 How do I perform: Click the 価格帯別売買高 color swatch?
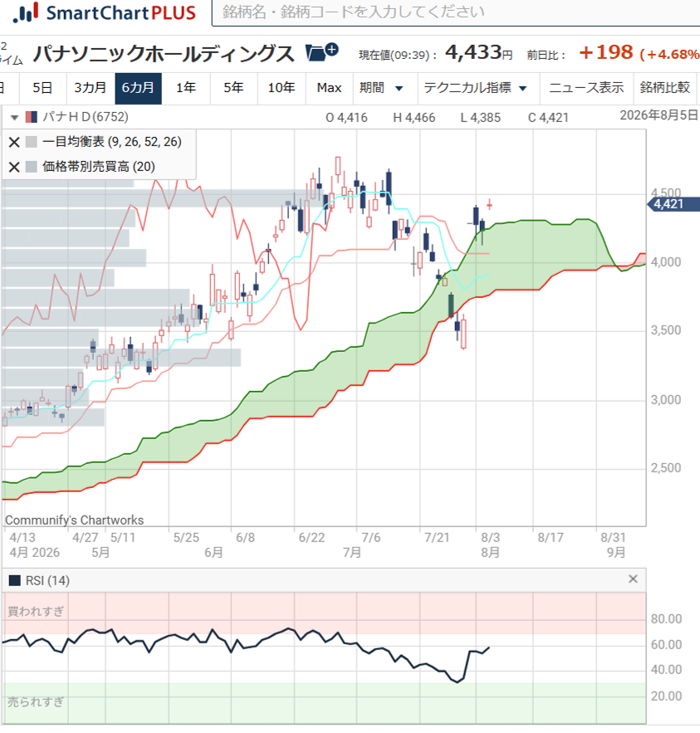point(32,166)
